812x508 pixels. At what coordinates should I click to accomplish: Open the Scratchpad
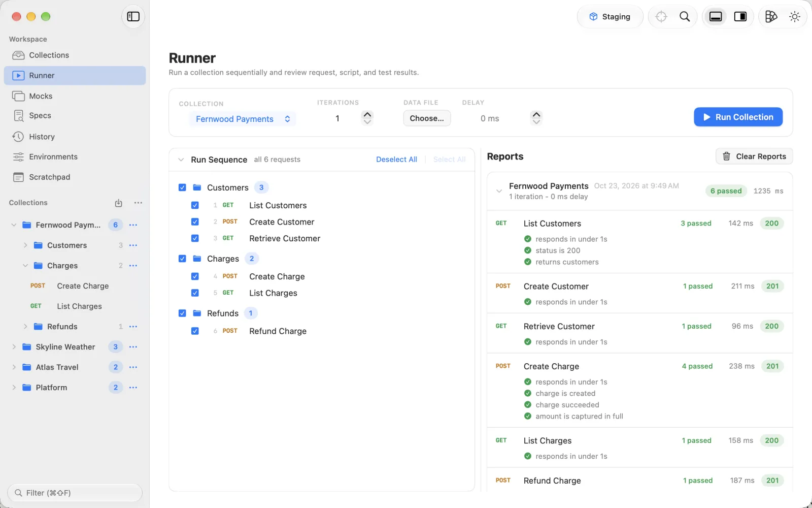pyautogui.click(x=75, y=177)
